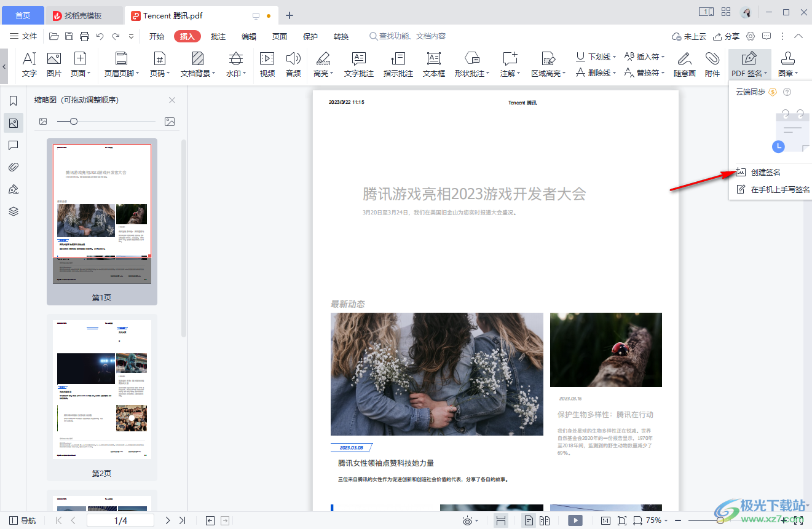The height and width of the screenshot is (529, 812).
Task: Switch to two-page view mode
Action: point(545,520)
